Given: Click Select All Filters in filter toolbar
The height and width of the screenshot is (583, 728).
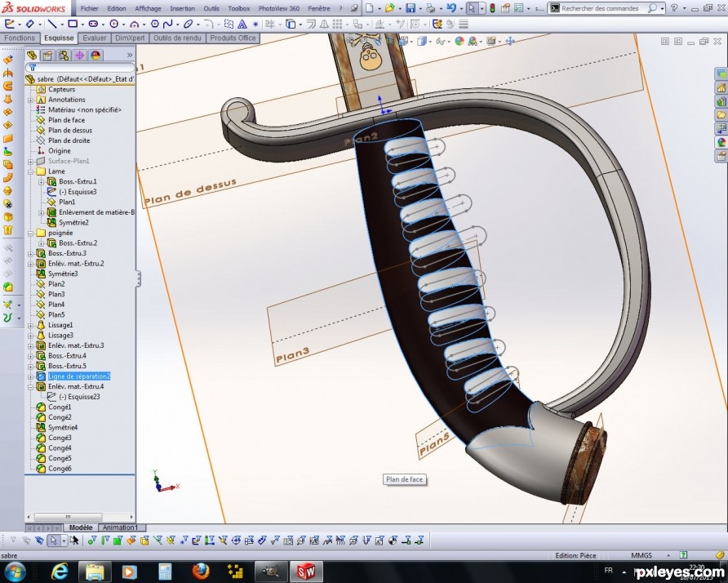Looking at the screenshot, I should point(39,541).
